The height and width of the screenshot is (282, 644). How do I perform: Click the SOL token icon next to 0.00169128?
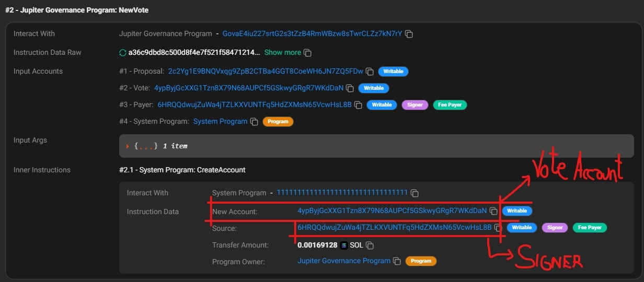click(x=344, y=245)
